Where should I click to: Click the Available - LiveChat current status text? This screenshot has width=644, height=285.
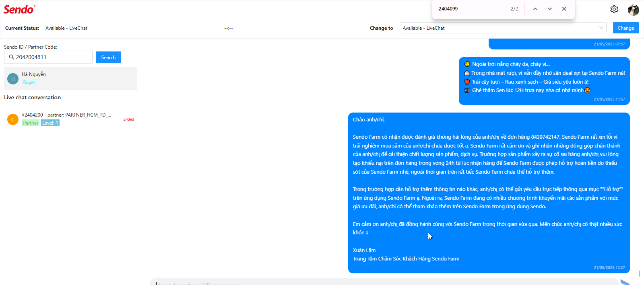pyautogui.click(x=66, y=28)
